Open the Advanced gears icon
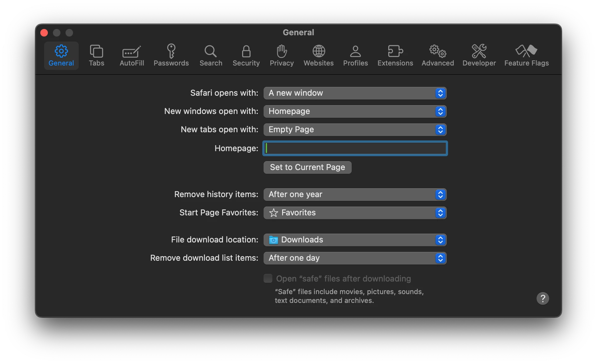Image resolution: width=597 pixels, height=364 pixels. tap(438, 51)
